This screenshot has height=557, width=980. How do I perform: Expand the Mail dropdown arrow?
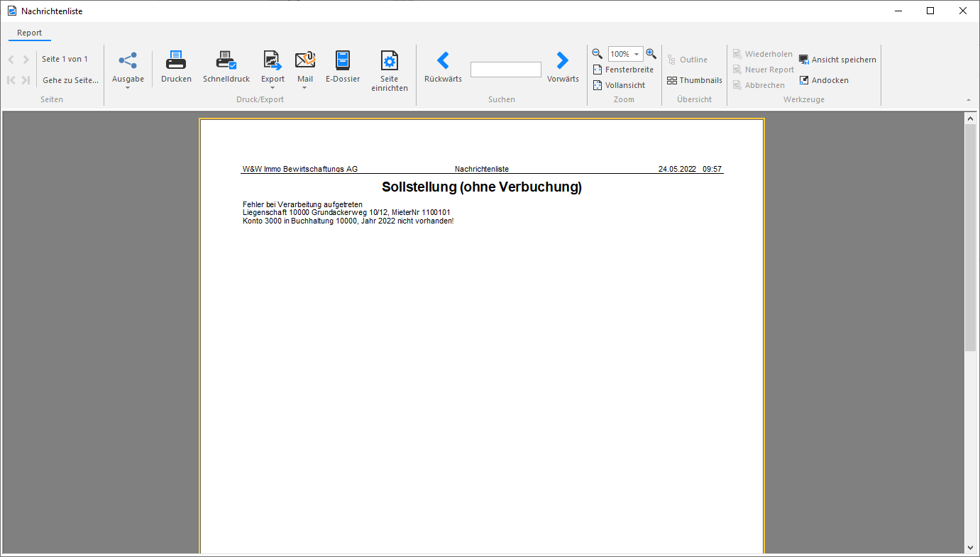pos(305,88)
